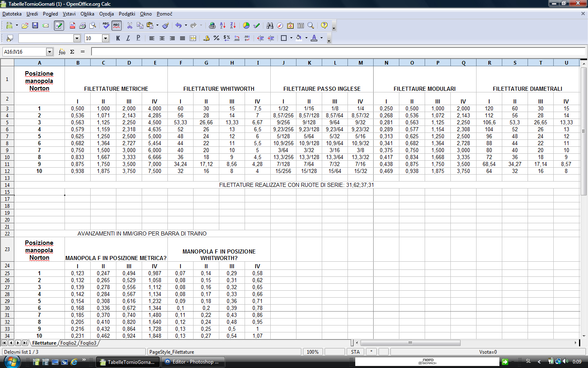588x368 pixels.
Task: Click the Merge Cells icon
Action: pos(193,38)
